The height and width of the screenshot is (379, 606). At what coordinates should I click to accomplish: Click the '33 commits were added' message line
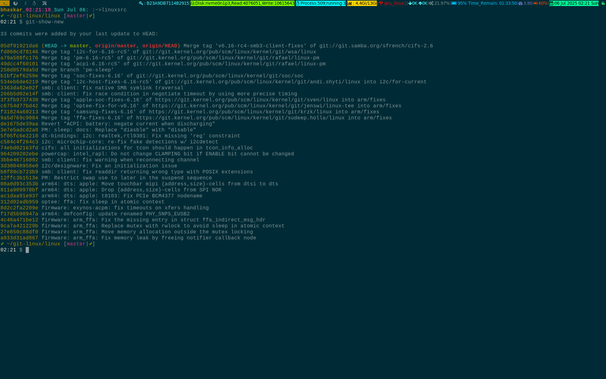79,34
